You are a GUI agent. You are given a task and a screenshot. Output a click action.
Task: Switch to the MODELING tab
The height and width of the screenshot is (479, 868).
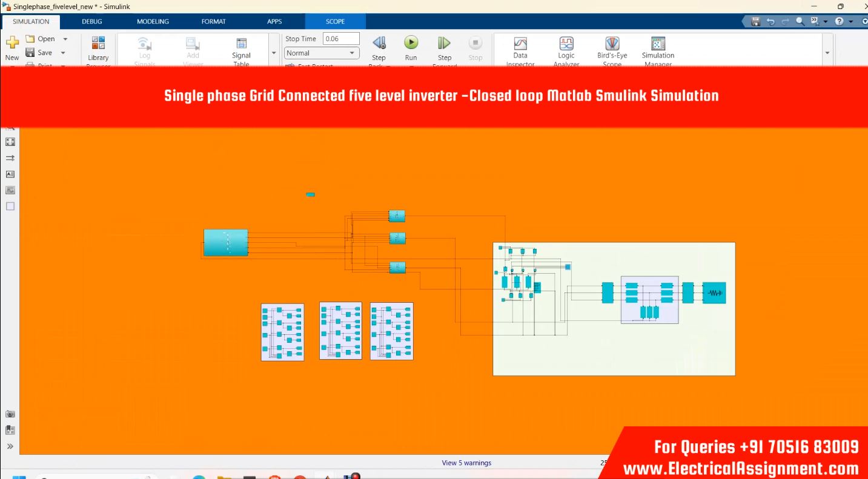tap(153, 21)
